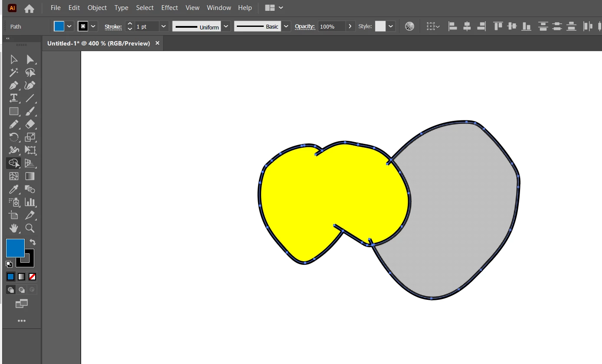Choose the Rotate tool

click(14, 137)
